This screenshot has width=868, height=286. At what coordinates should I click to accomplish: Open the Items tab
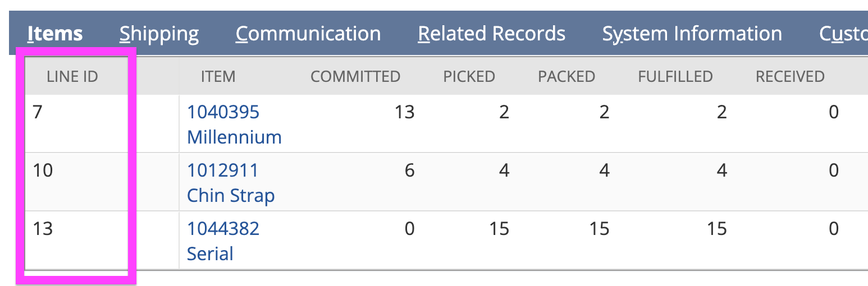pos(55,34)
